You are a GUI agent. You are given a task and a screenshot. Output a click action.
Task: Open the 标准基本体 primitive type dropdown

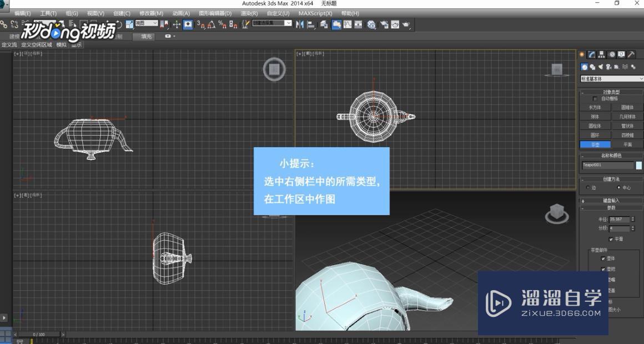click(x=611, y=79)
